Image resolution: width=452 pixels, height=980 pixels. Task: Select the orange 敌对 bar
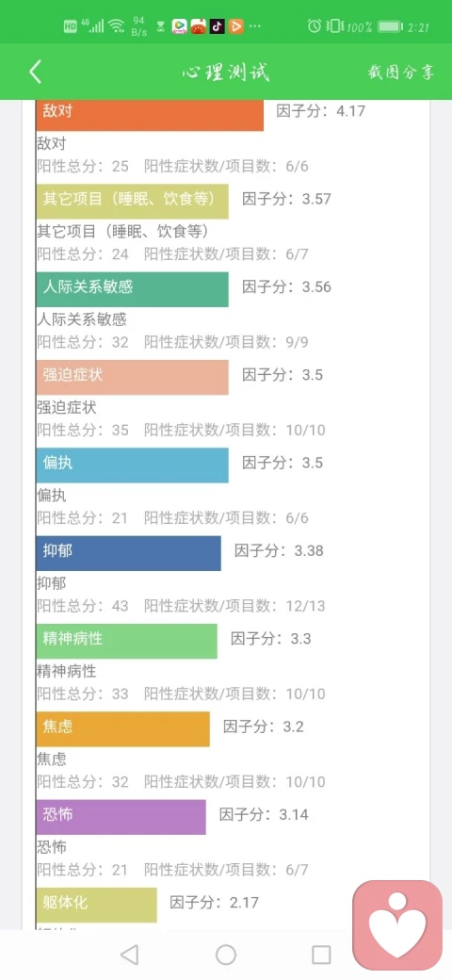(x=150, y=114)
